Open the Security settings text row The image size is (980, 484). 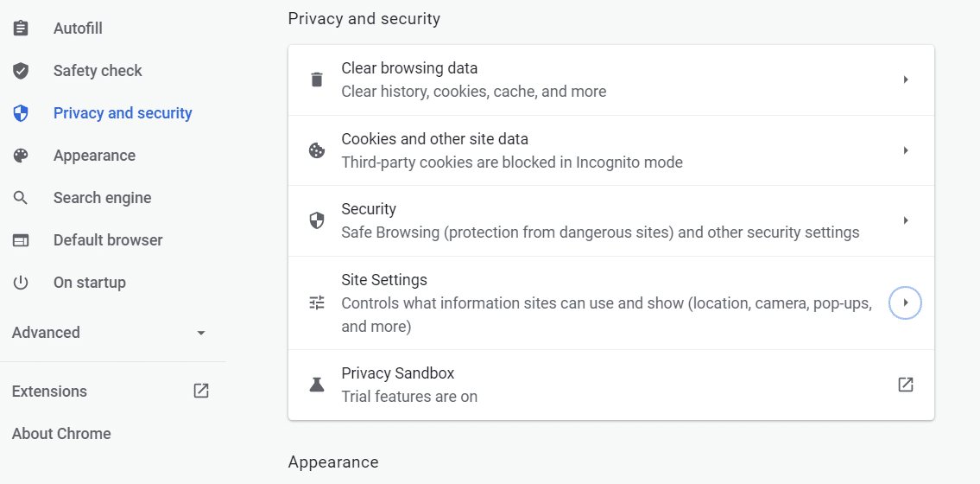599,220
